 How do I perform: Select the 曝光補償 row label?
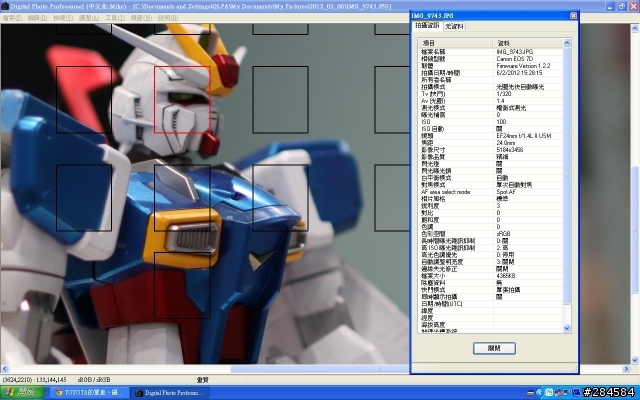[x=433, y=115]
